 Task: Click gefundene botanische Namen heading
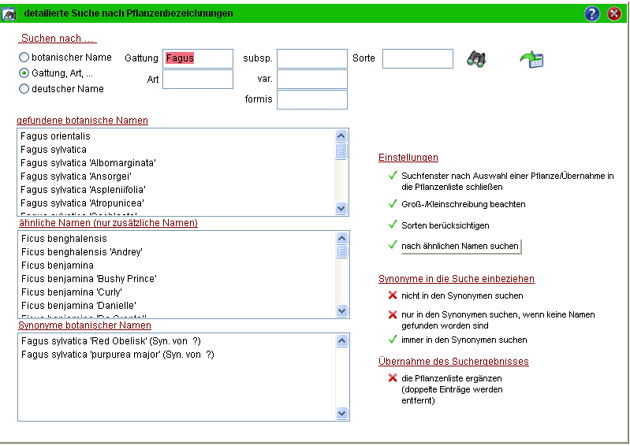(82, 121)
